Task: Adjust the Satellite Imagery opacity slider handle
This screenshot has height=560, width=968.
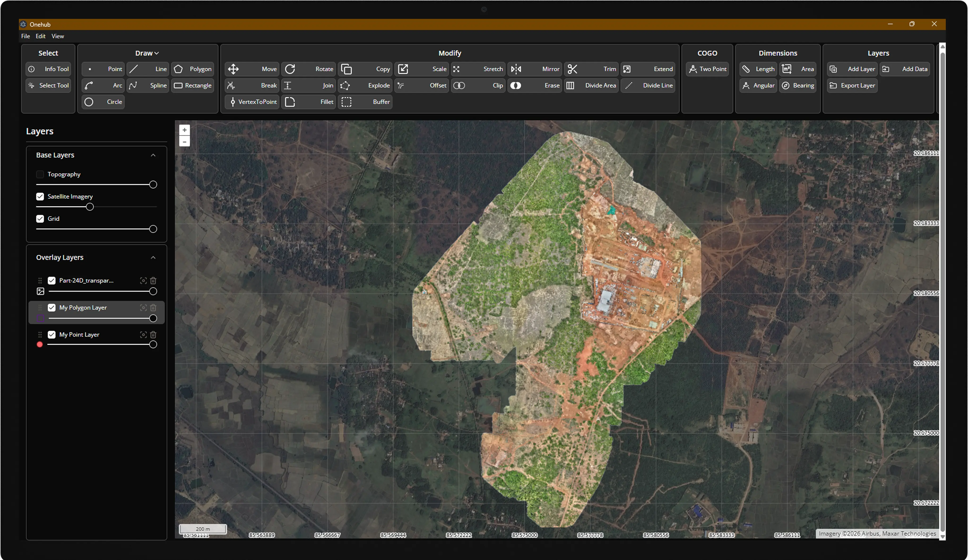Action: click(90, 207)
